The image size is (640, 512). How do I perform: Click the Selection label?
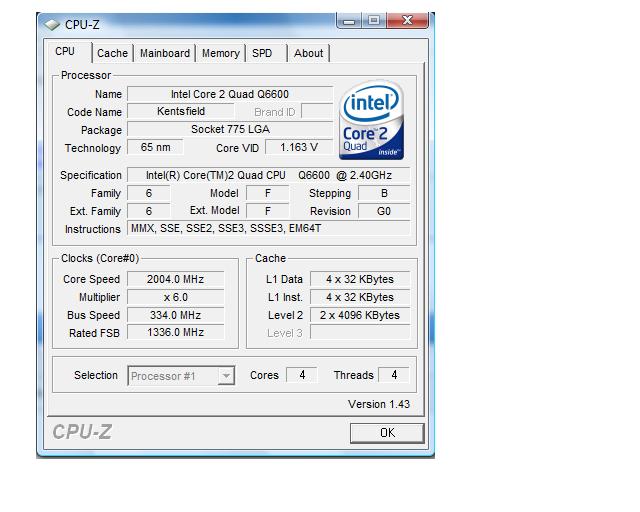[x=96, y=375]
